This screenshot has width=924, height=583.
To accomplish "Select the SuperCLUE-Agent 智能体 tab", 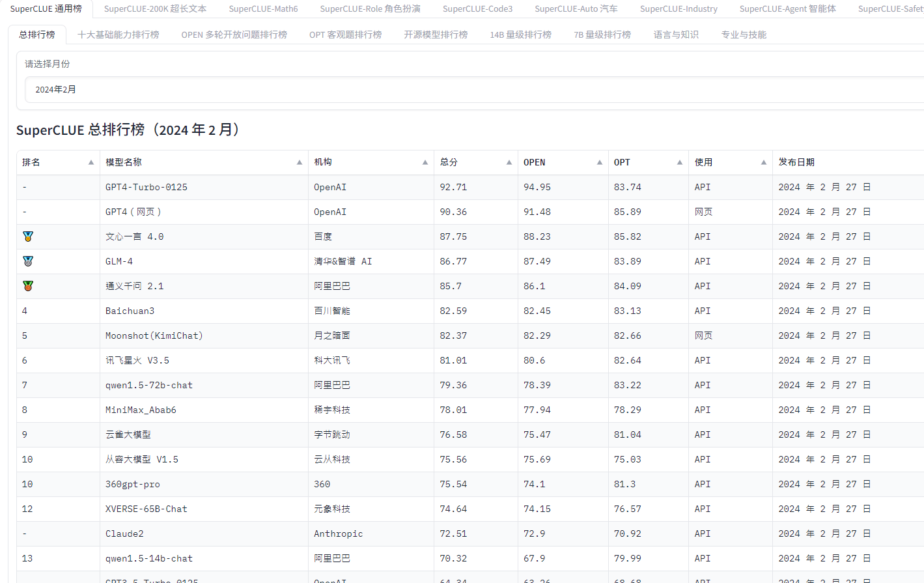I will [x=787, y=9].
